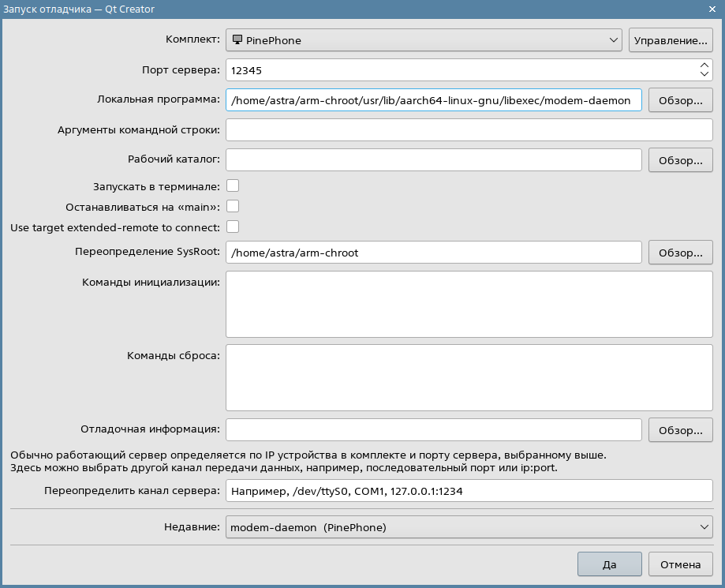
Task: Click the Управление... button
Action: pyautogui.click(x=671, y=39)
